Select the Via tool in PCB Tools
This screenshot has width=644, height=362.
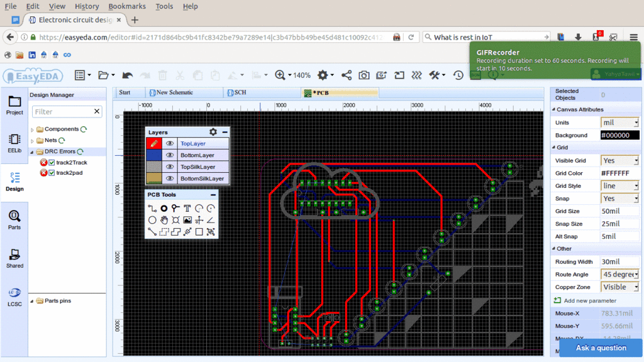click(x=164, y=208)
